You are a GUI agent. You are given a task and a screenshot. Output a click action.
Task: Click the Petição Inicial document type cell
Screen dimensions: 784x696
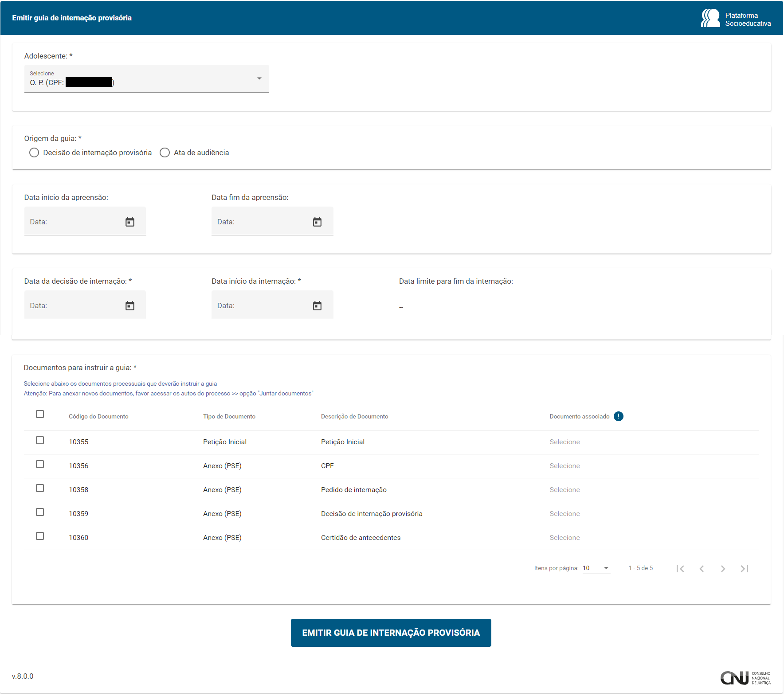225,442
